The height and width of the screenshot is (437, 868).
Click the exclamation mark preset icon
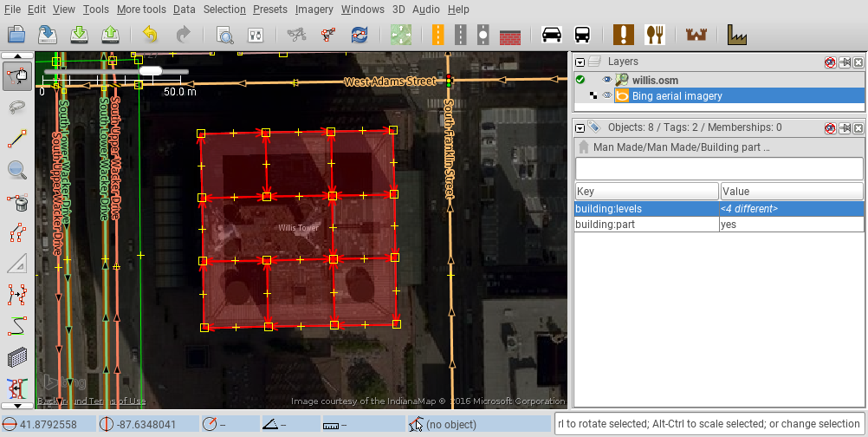624,35
